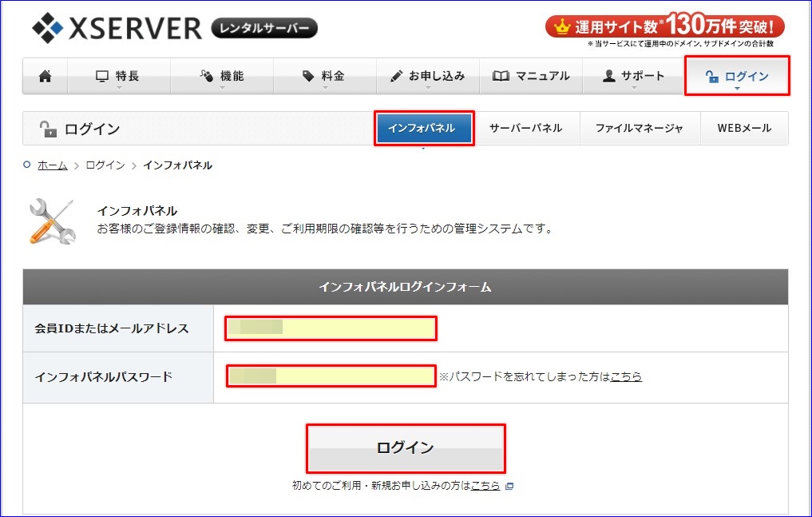Select the インフォパネル tab
The height and width of the screenshot is (517, 812).
tap(424, 128)
